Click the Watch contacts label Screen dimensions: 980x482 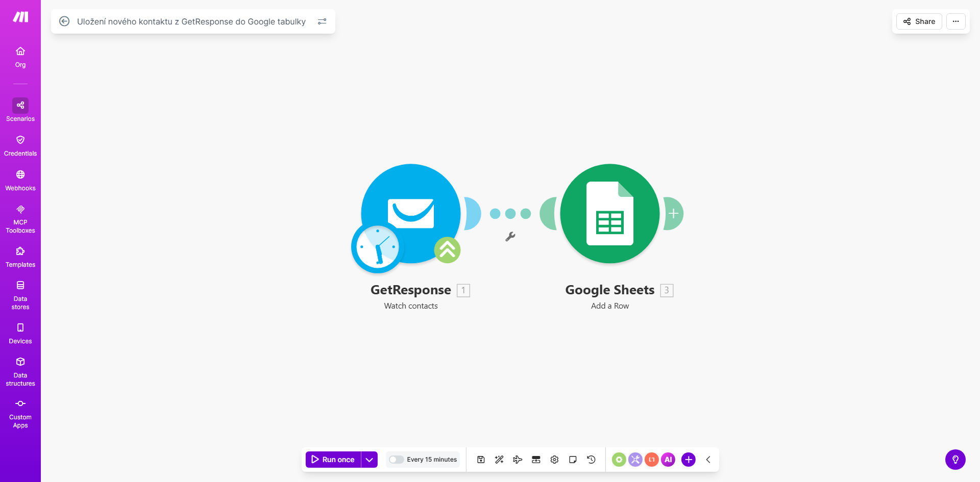coord(411,306)
